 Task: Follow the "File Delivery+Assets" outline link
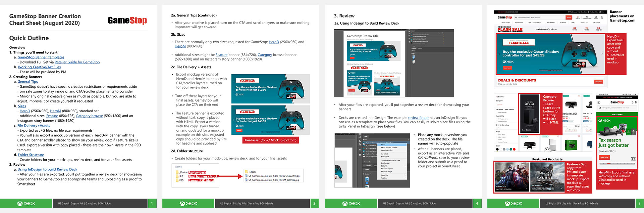coord(34,126)
